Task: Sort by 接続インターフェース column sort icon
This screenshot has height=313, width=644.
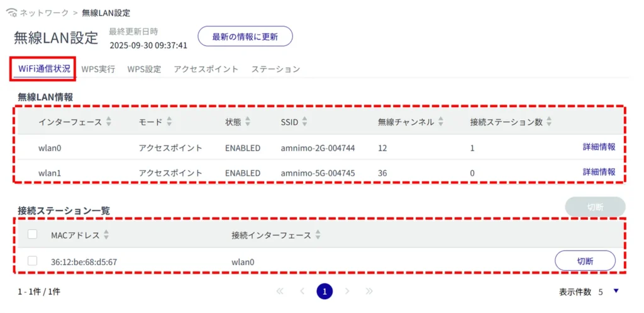Action: pos(318,236)
